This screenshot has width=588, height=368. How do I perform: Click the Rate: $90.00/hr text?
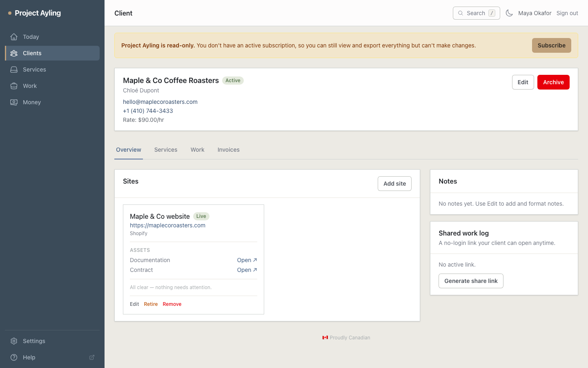pos(143,120)
